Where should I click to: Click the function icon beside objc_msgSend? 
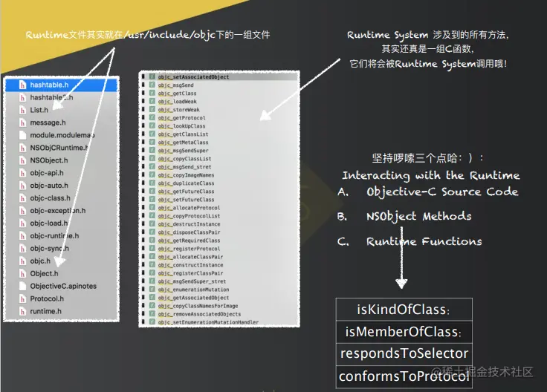(x=152, y=85)
